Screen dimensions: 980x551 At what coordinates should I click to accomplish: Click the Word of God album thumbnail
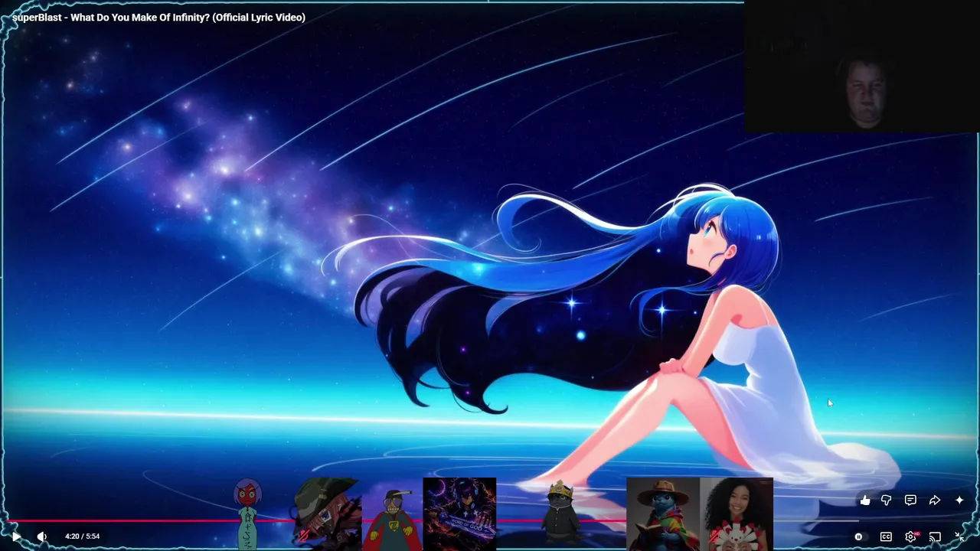pyautogui.click(x=459, y=514)
